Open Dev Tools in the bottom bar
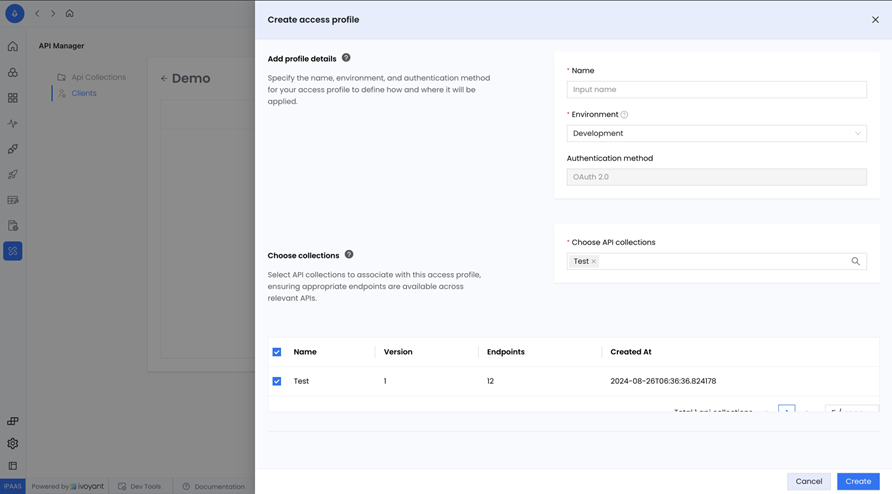 click(x=139, y=486)
